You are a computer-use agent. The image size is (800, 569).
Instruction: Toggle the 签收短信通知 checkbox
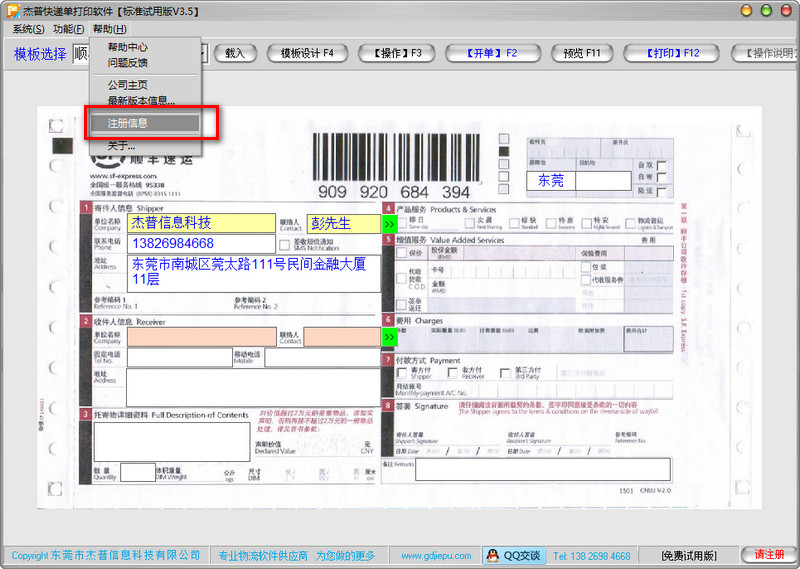[284, 245]
